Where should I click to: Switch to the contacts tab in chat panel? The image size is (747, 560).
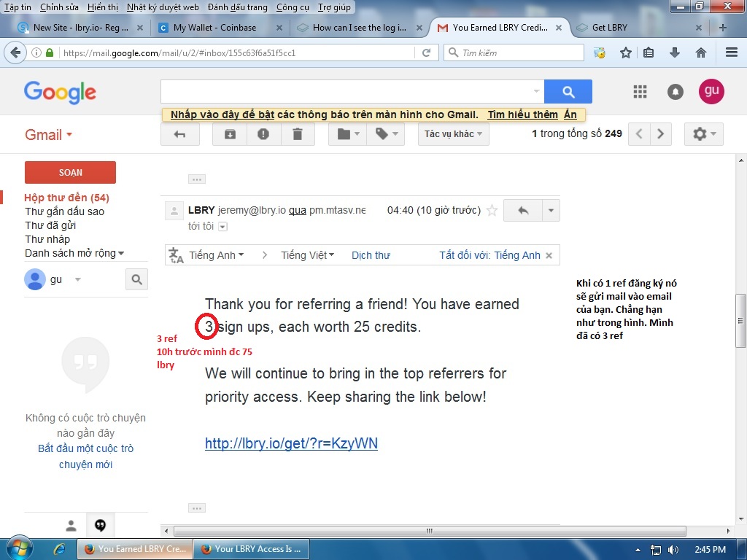tap(71, 525)
